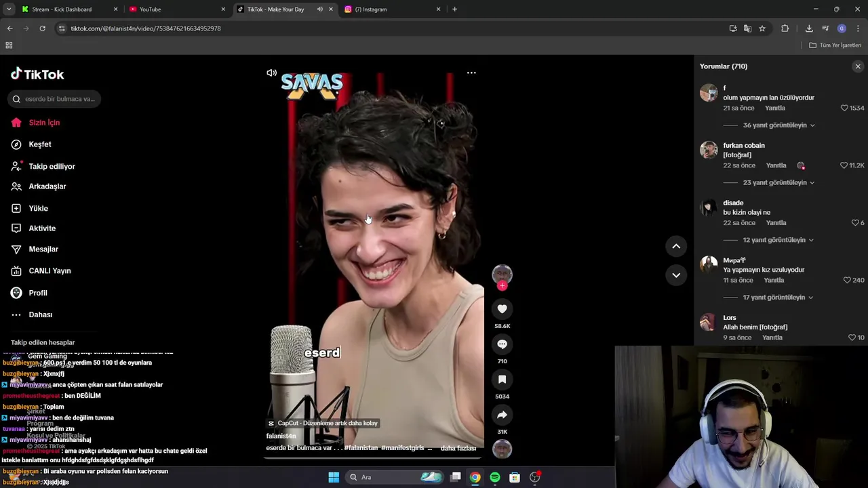Reload the page

(42, 28)
